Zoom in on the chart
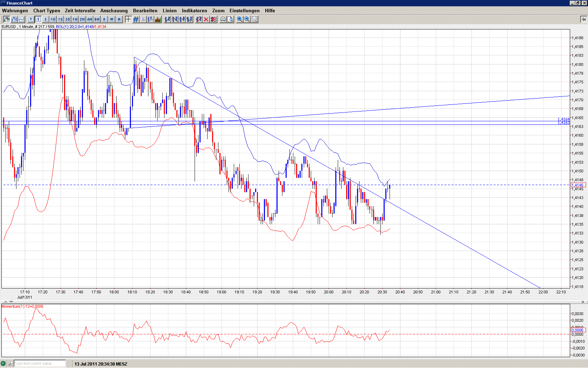The width and height of the screenshot is (588, 368). pos(240,19)
